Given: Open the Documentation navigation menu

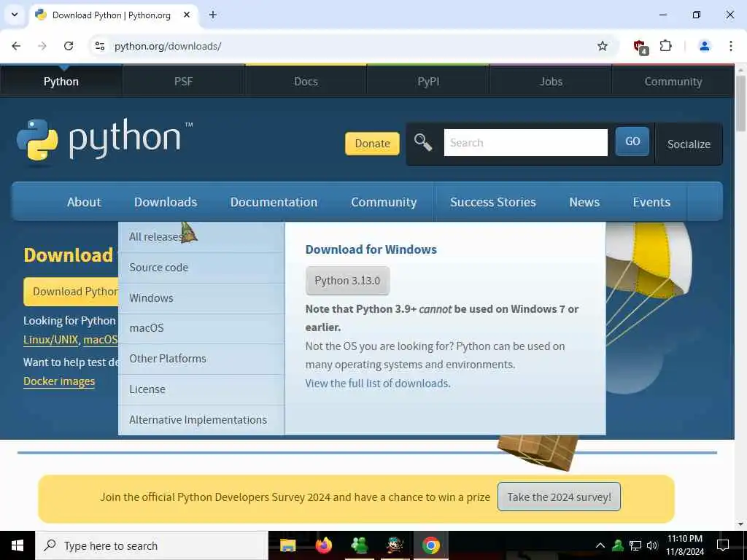Looking at the screenshot, I should point(274,202).
